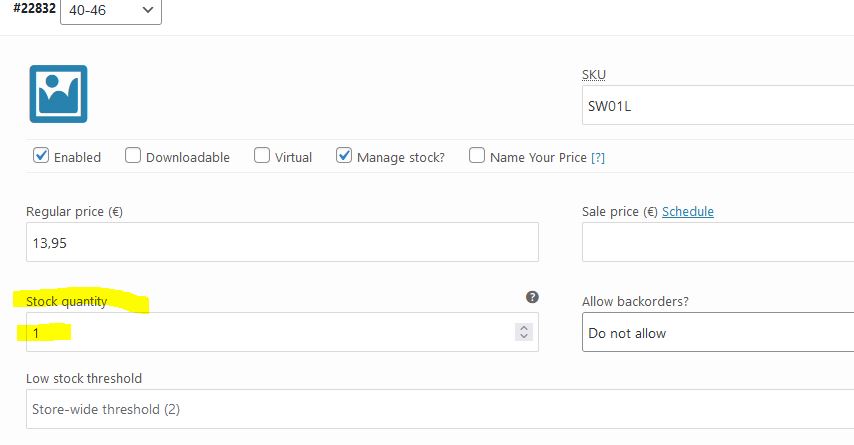Focus the Low stock threshold field
The height and width of the screenshot is (445, 854).
click(430, 409)
